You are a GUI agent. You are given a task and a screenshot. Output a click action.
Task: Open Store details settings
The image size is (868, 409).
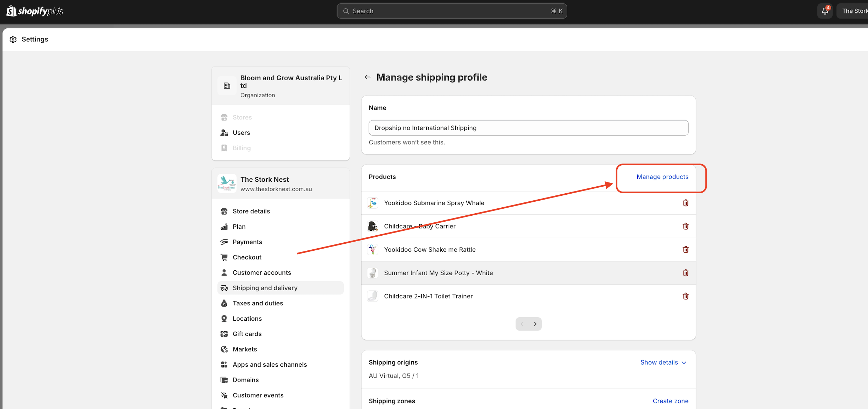coord(281,211)
